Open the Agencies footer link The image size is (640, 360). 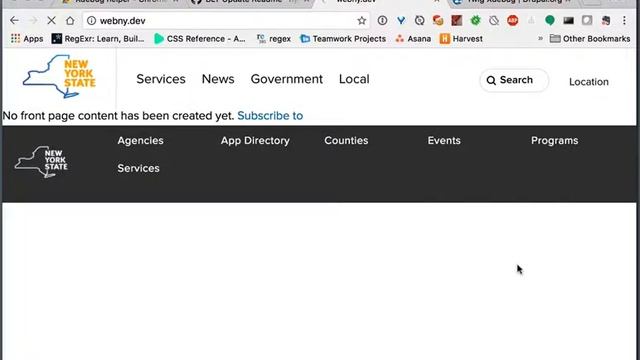point(140,140)
